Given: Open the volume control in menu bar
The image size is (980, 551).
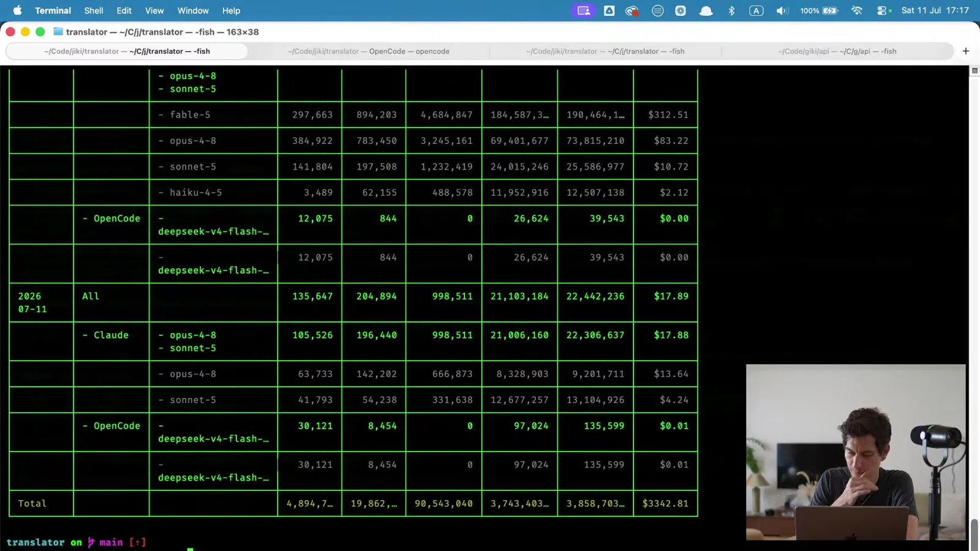Looking at the screenshot, I should coord(782,10).
